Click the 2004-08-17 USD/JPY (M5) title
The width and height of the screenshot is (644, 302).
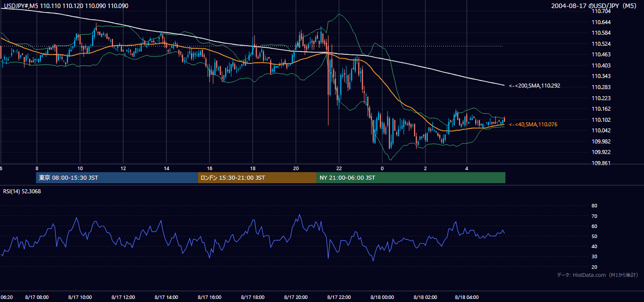[x=595, y=6]
